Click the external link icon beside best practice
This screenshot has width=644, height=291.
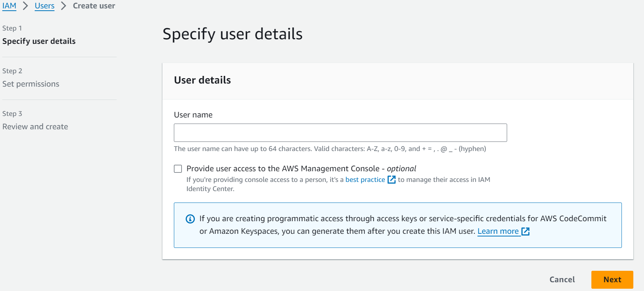coord(392,180)
